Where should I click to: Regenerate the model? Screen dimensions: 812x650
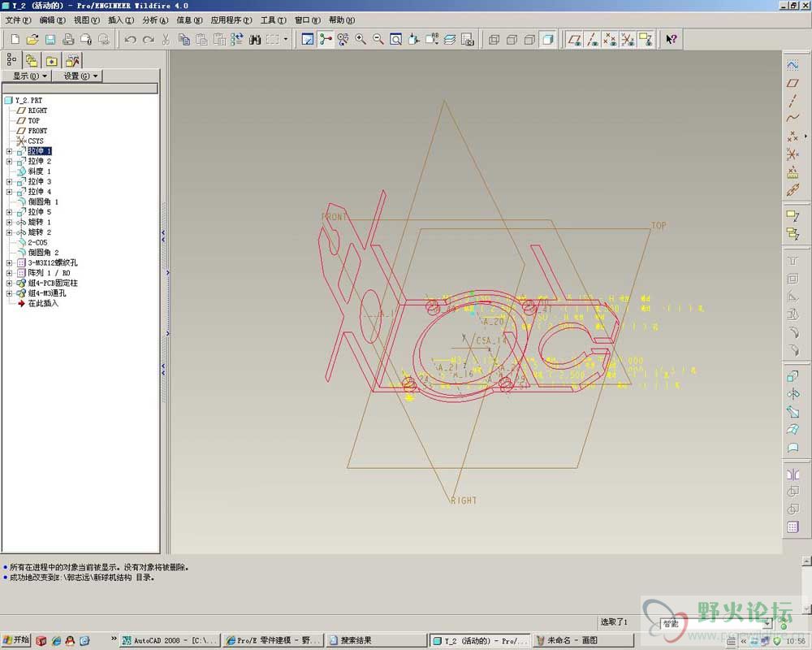(x=237, y=39)
